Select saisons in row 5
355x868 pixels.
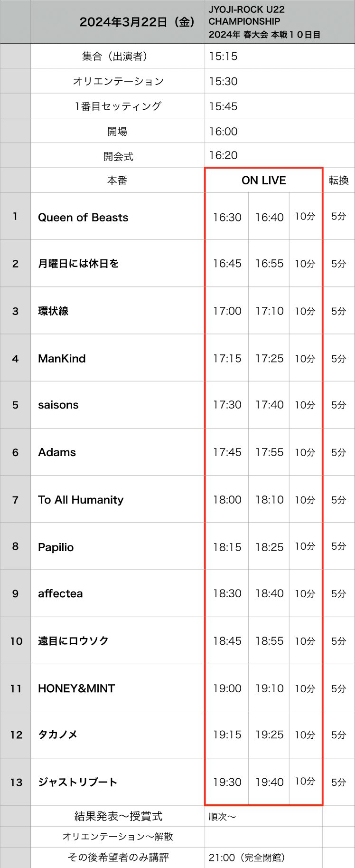[58, 405]
